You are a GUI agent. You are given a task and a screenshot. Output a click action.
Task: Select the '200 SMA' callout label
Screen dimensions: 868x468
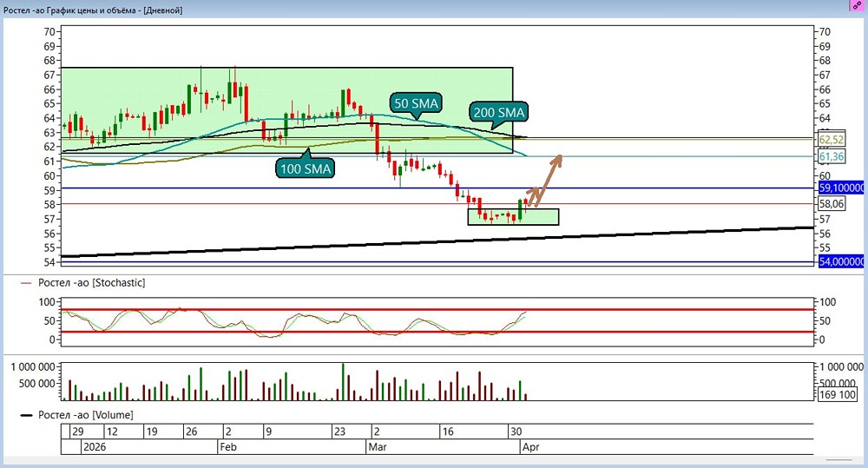pyautogui.click(x=498, y=112)
